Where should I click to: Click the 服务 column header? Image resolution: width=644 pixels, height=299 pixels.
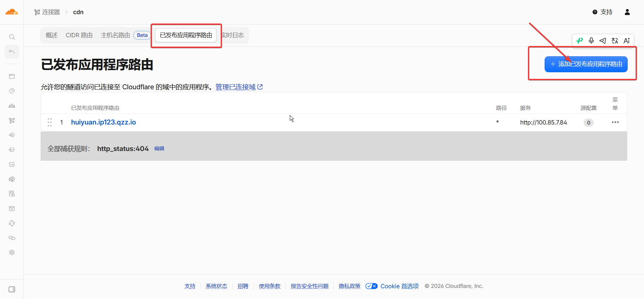pyautogui.click(x=526, y=108)
